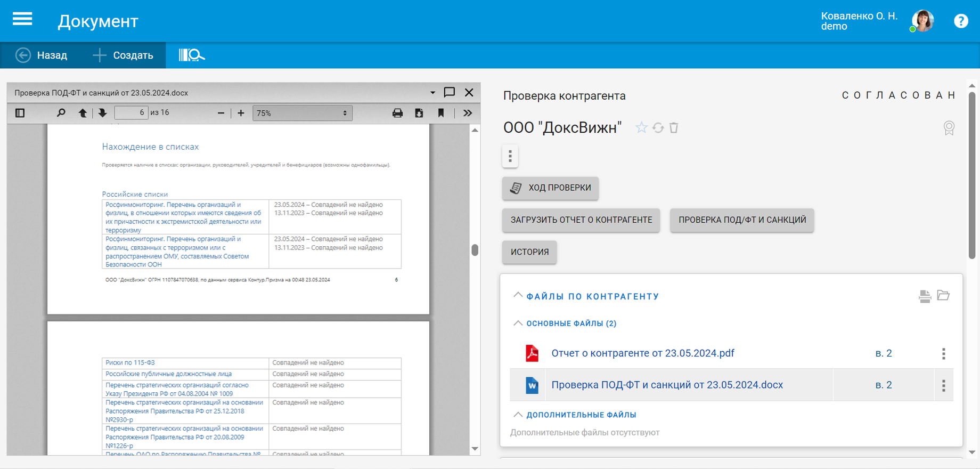Open viewer tools double-chevron menu
The height and width of the screenshot is (469, 980).
coord(468,113)
